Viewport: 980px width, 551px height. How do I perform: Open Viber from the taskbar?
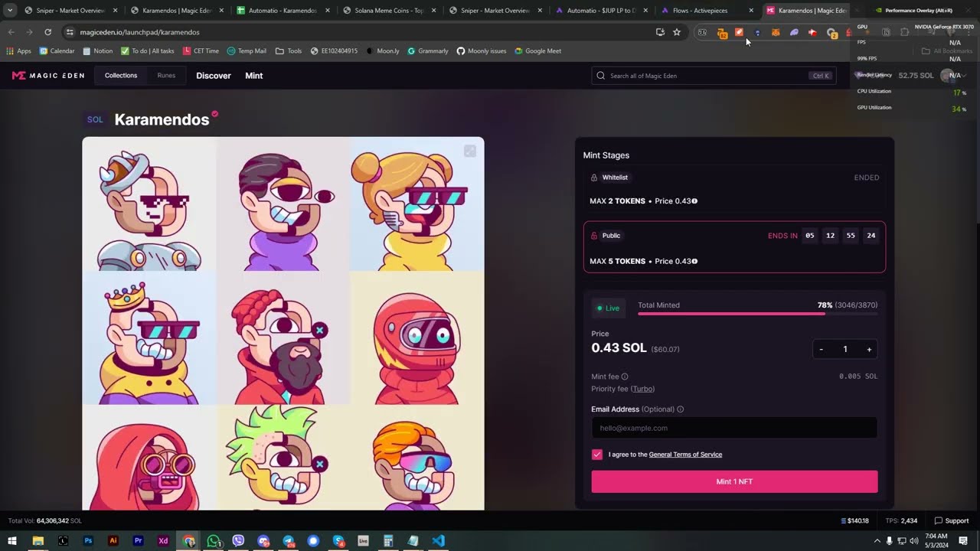tap(238, 540)
